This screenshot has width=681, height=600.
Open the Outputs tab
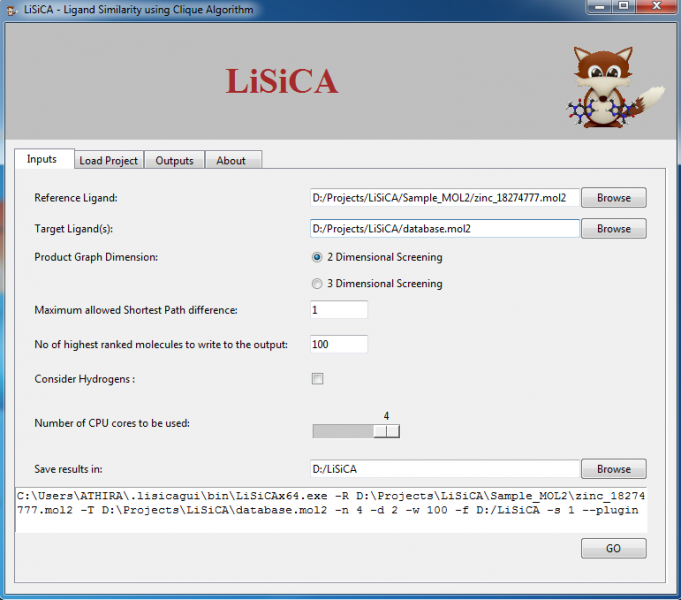(x=174, y=160)
